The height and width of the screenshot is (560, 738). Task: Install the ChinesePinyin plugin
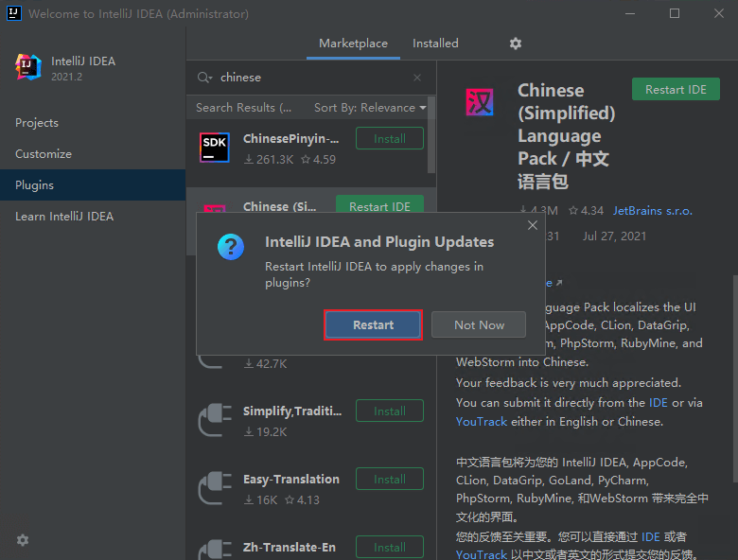[x=390, y=138]
